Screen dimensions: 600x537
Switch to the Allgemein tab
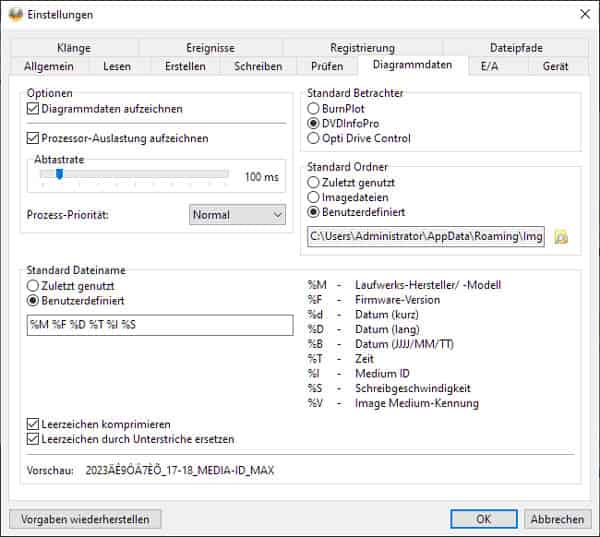coord(48,66)
